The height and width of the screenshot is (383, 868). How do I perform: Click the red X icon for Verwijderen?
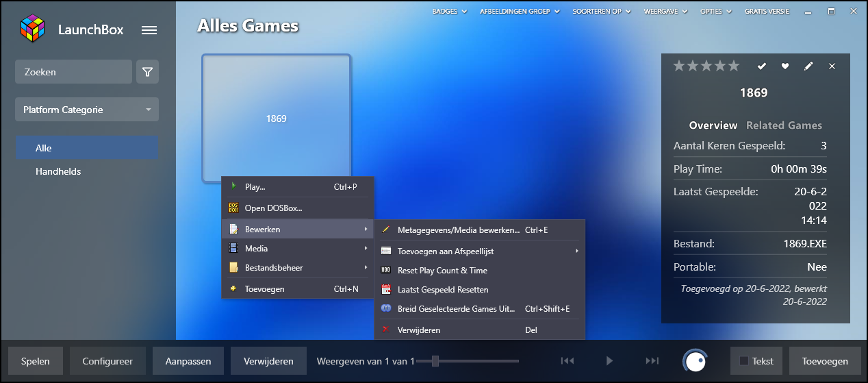(x=385, y=330)
